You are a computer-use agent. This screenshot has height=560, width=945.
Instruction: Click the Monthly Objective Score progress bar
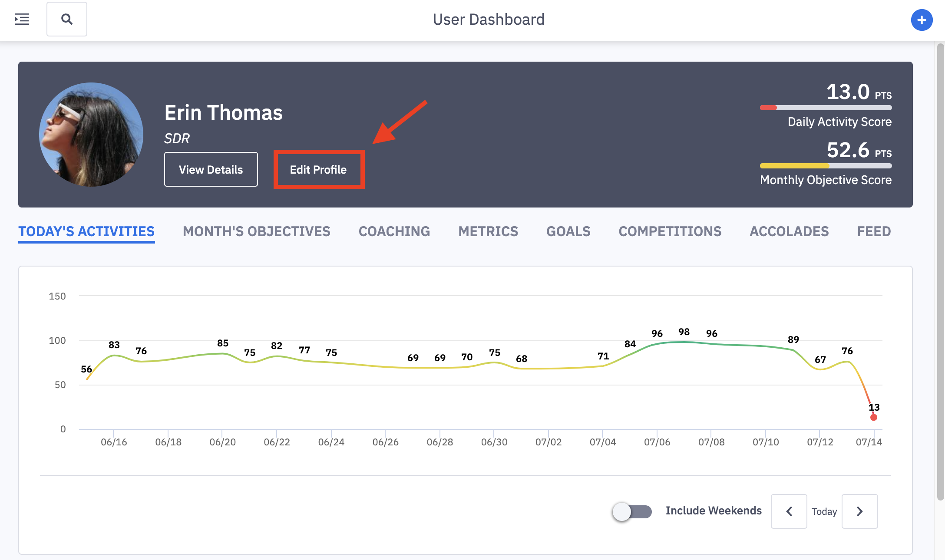[x=826, y=166]
